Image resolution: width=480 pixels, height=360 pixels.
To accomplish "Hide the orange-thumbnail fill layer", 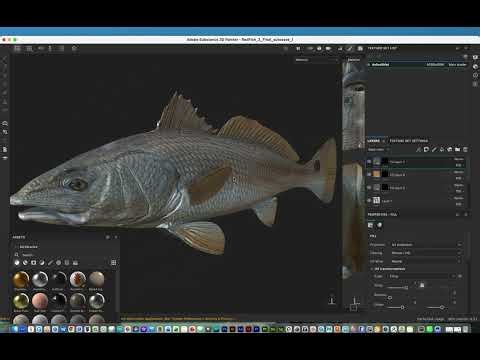I will [x=369, y=174].
